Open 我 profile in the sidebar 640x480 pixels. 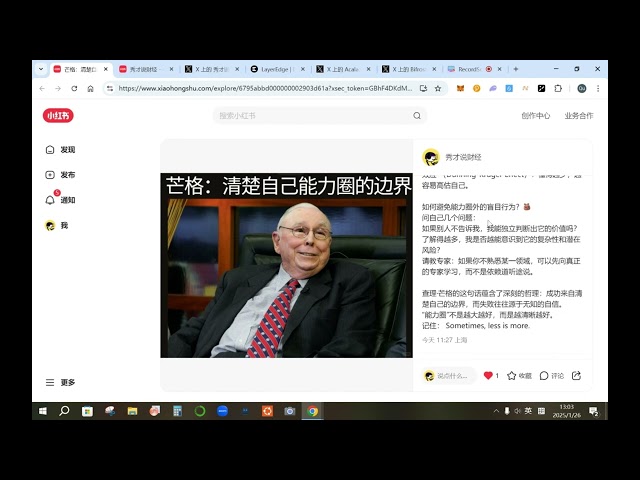pyautogui.click(x=56, y=225)
